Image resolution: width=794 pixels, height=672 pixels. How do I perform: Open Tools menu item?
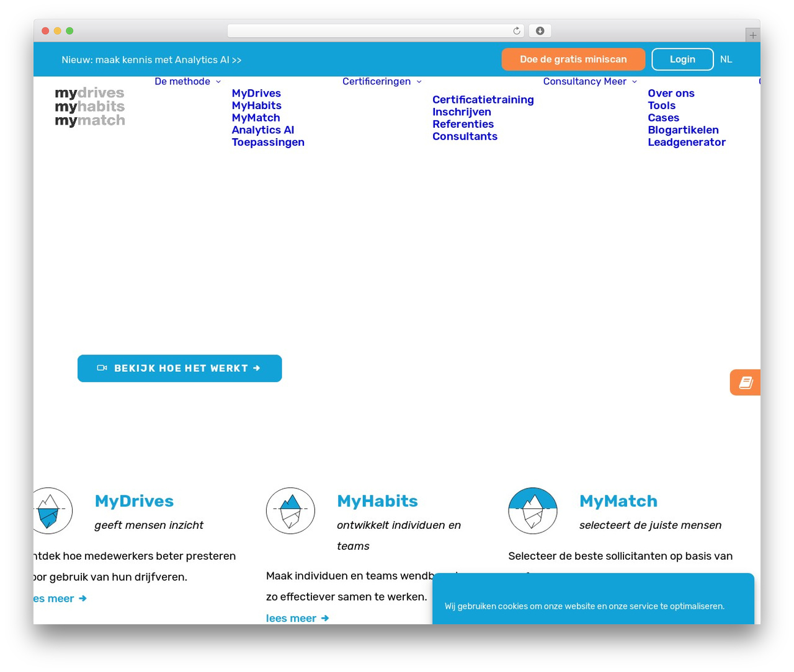tap(662, 106)
